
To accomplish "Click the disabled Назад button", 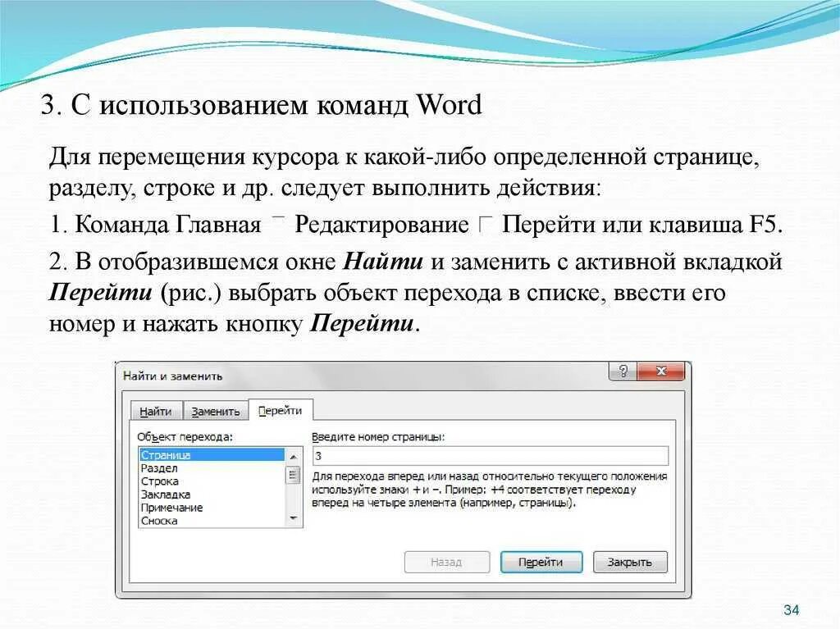I will (447, 562).
